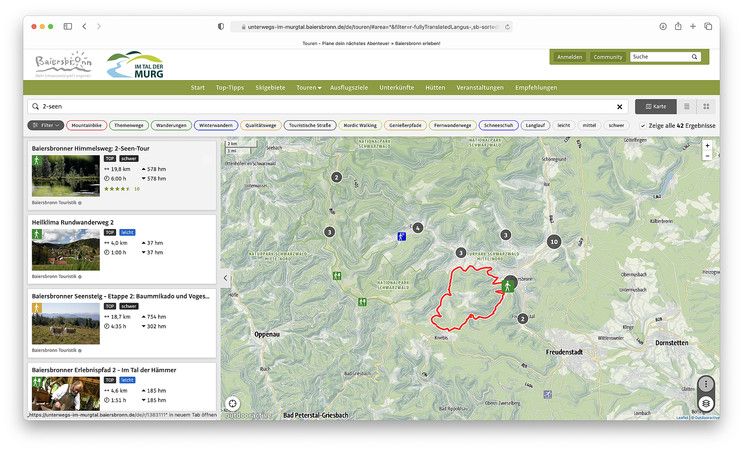Open the map three-dot options button
The height and width of the screenshot is (451, 743).
[706, 384]
